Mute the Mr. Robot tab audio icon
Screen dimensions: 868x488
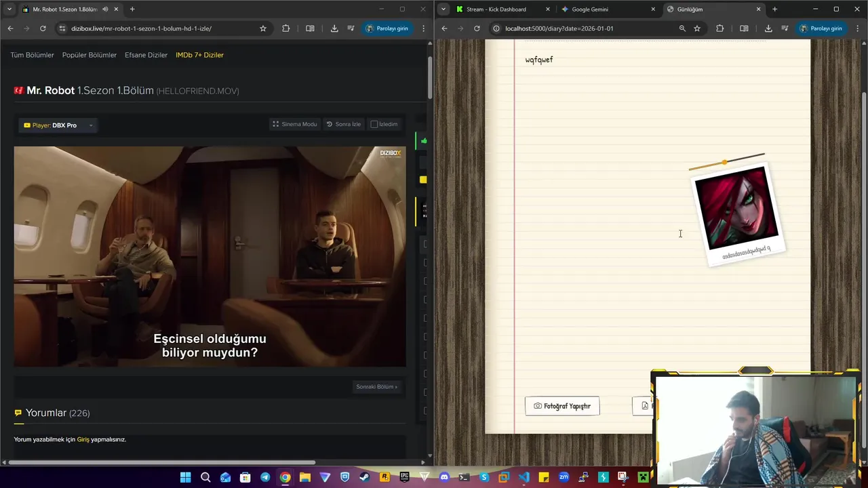tap(105, 9)
